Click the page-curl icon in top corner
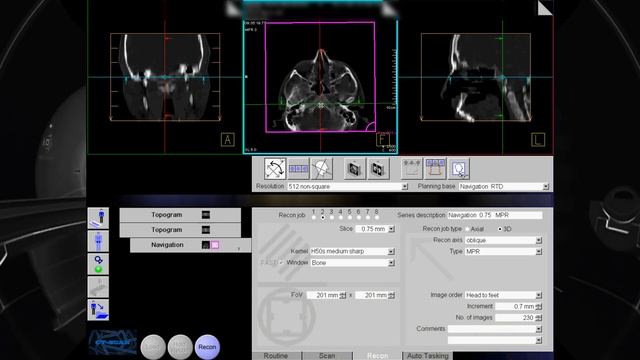640x360 pixels. (x=545, y=8)
